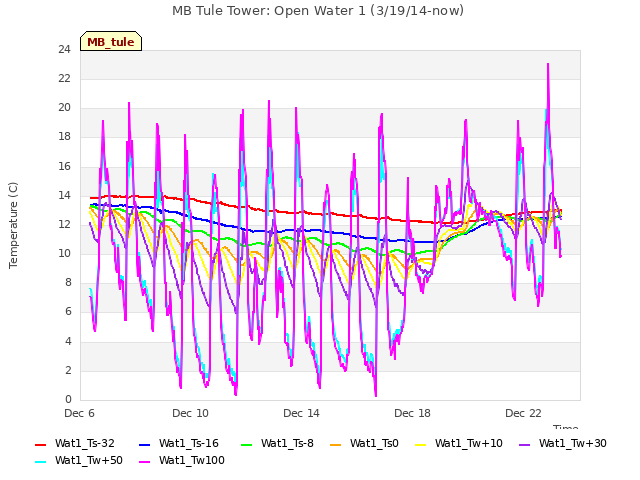Screen dimensions: 640x480
Task: Click the green Wat1_Ts-8 color marker
Action: pos(247,444)
